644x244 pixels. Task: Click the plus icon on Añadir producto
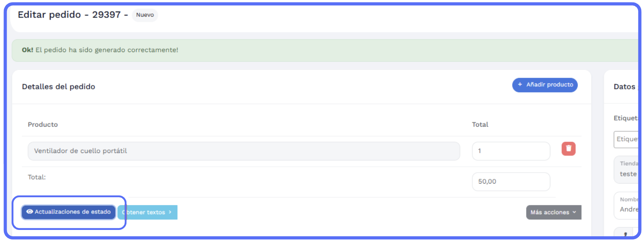(520, 85)
